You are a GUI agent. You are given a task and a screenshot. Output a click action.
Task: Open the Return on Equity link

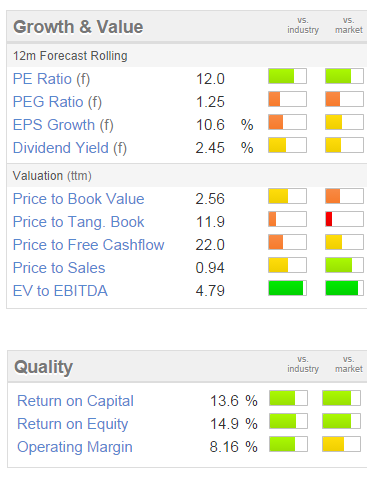point(72,424)
